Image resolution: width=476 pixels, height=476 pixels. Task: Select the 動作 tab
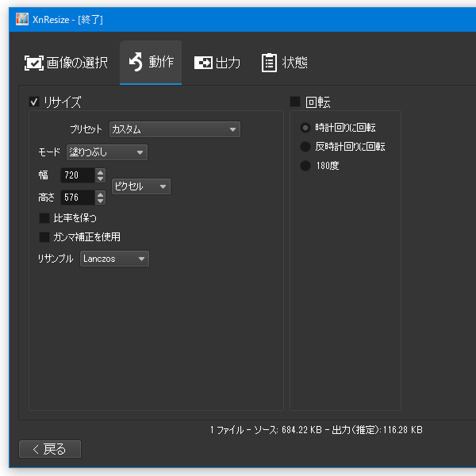[x=151, y=62]
